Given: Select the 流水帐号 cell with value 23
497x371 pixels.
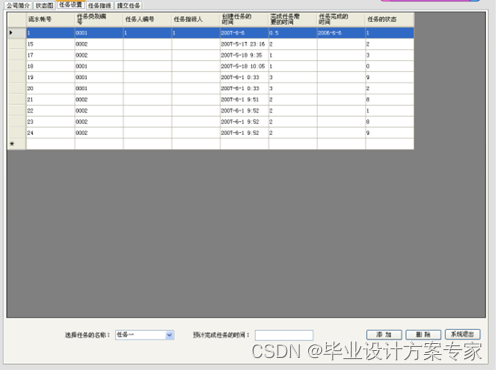Looking at the screenshot, I should 50,121.
